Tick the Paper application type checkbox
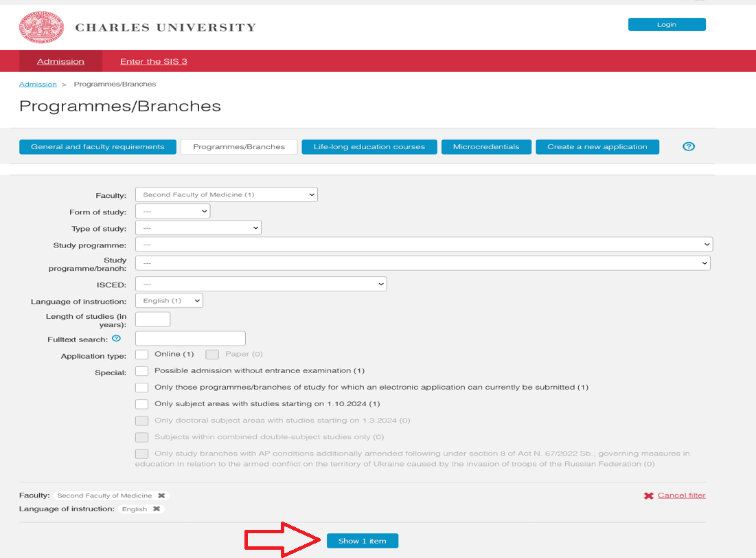 click(212, 355)
